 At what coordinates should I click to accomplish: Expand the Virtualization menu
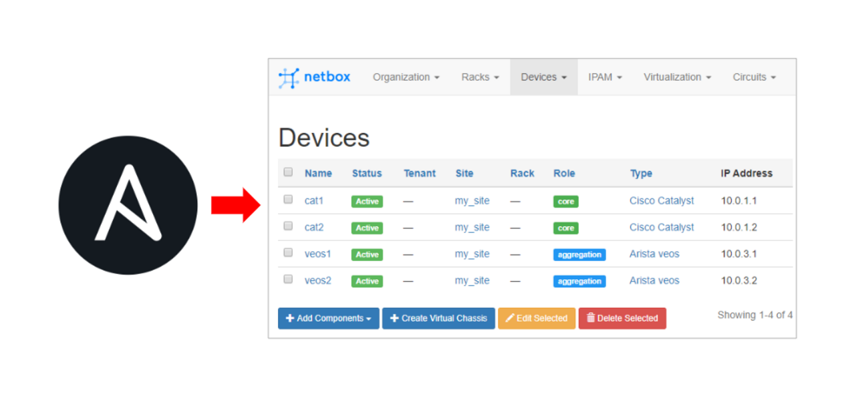tap(678, 77)
